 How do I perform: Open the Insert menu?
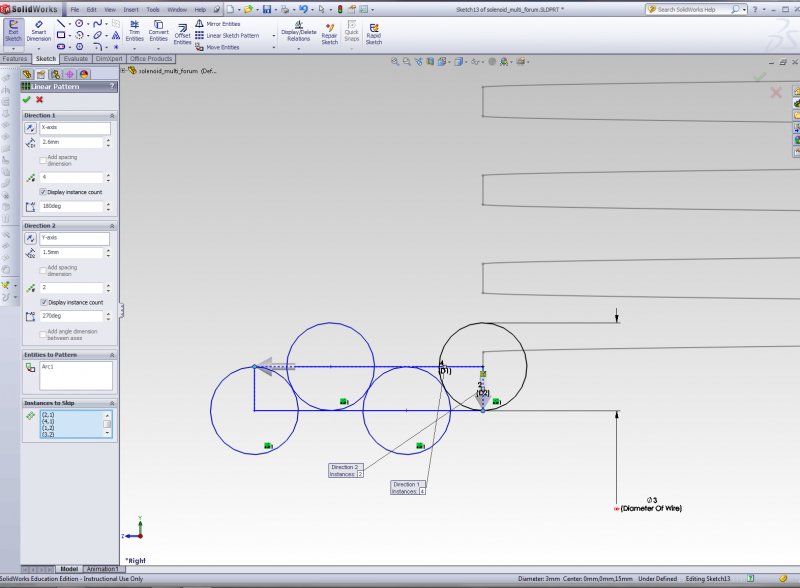pos(130,9)
